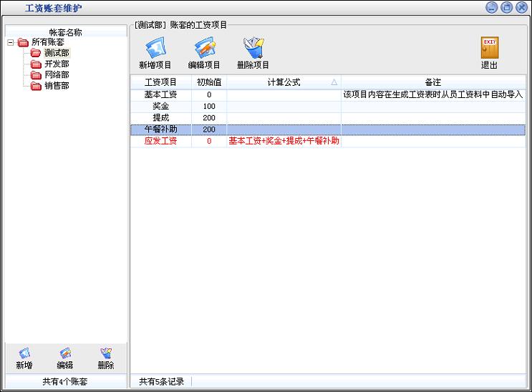Click the 备注 column header

click(x=432, y=82)
